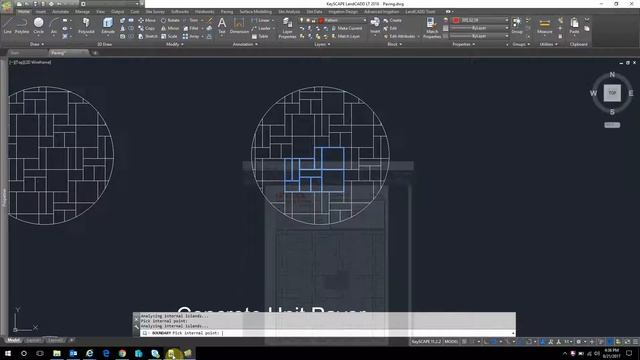Click in the BOUNDARY command line input

tap(327, 333)
